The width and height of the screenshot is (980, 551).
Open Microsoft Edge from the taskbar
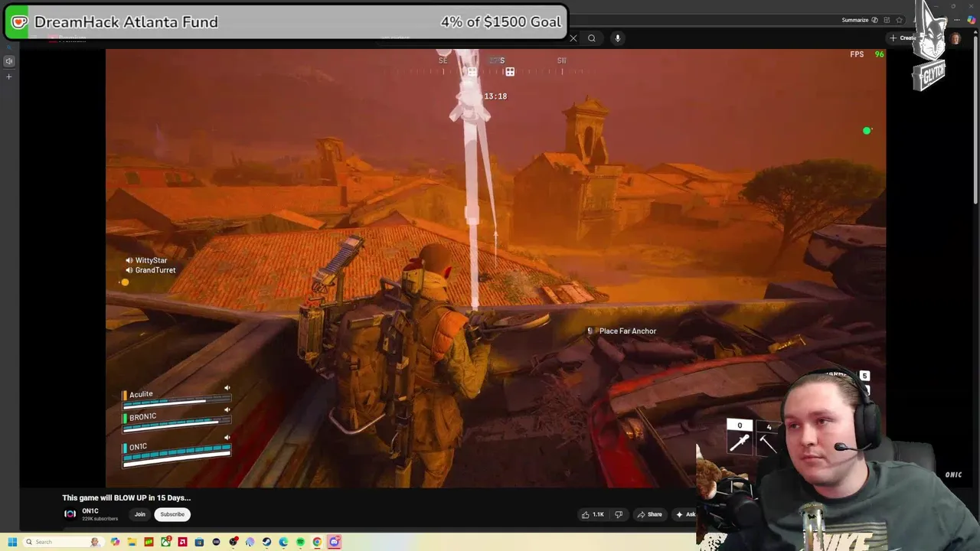click(x=283, y=542)
